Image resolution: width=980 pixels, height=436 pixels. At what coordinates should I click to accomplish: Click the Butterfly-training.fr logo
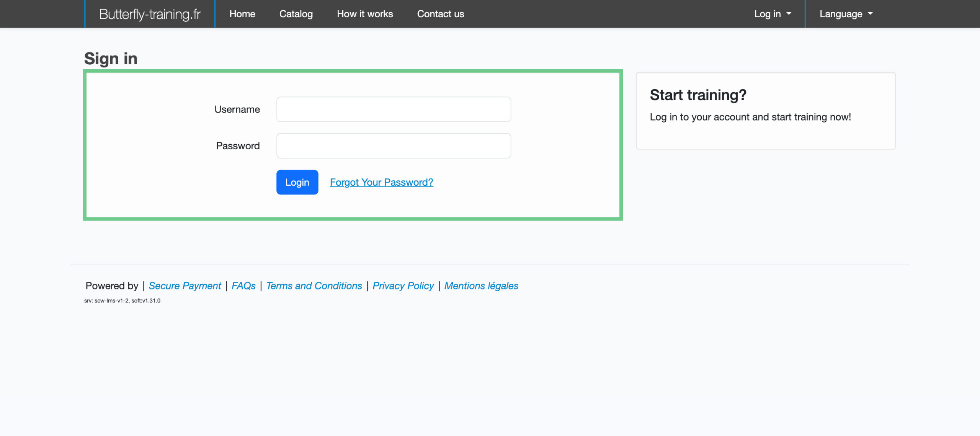[x=150, y=14]
